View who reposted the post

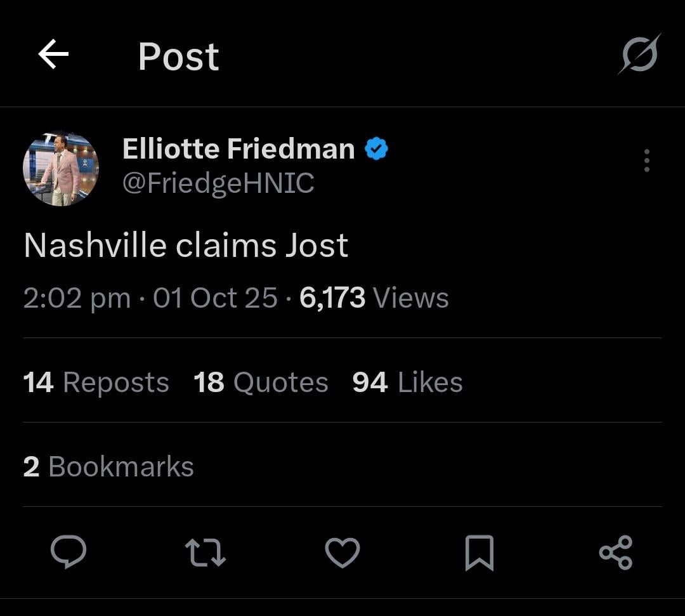click(x=95, y=382)
